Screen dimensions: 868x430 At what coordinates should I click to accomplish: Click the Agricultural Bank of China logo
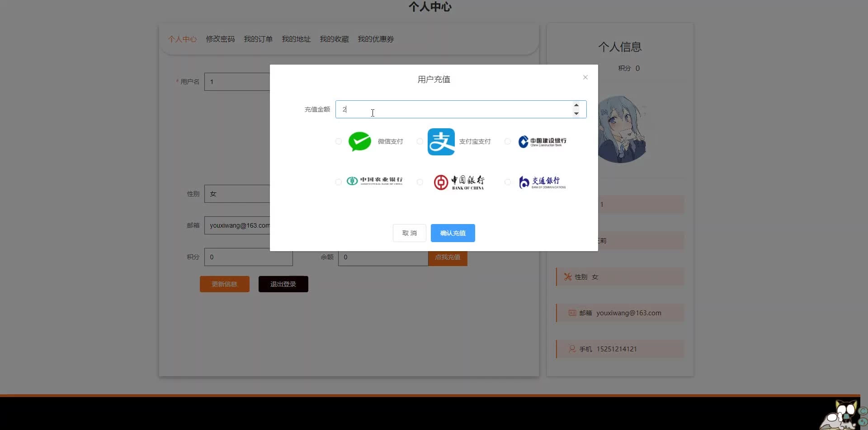coord(374,181)
